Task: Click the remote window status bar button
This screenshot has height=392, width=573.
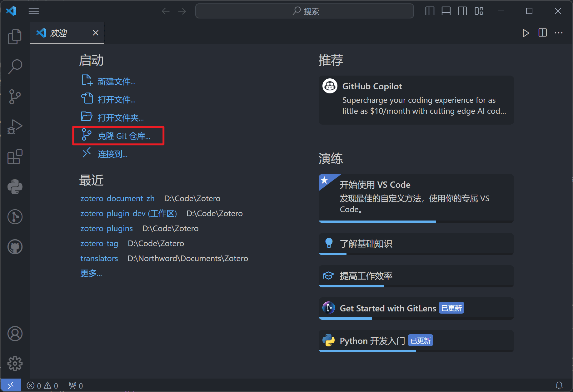Action: (11, 385)
